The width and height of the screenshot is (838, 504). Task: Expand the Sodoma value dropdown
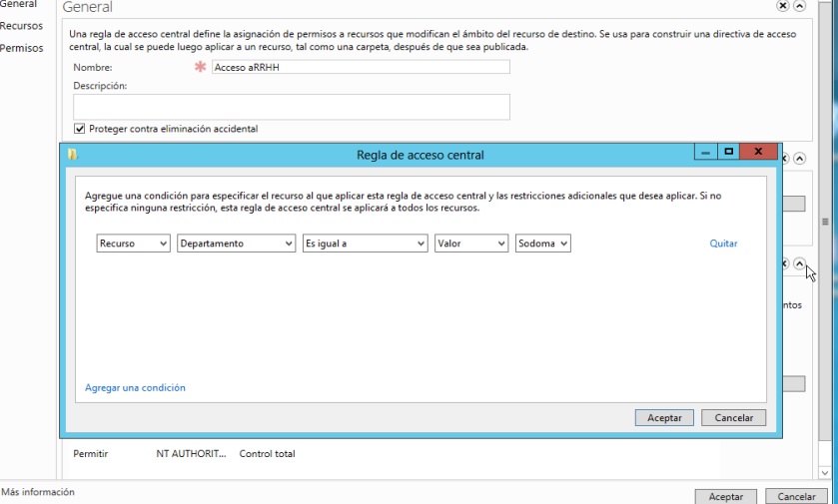tap(543, 244)
